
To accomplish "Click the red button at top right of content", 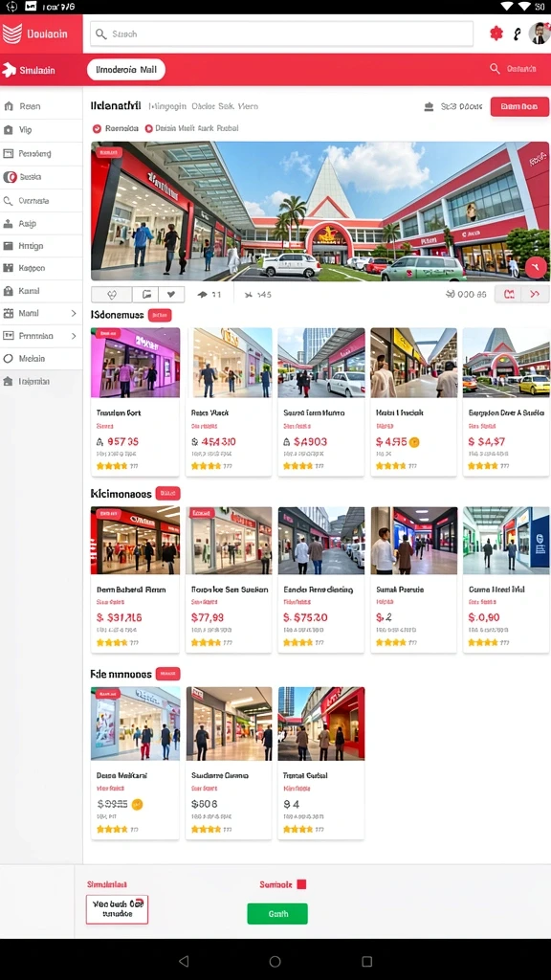I will 519,107.
